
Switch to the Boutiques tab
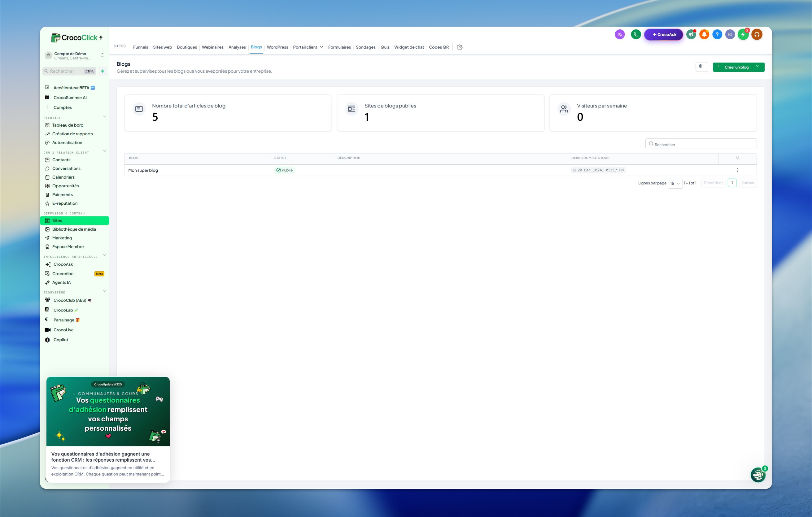187,47
